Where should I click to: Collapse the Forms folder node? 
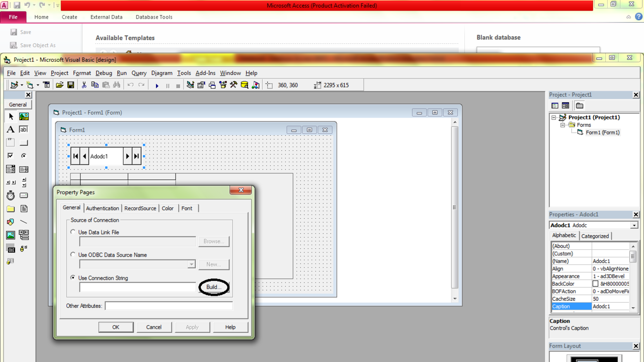(562, 125)
